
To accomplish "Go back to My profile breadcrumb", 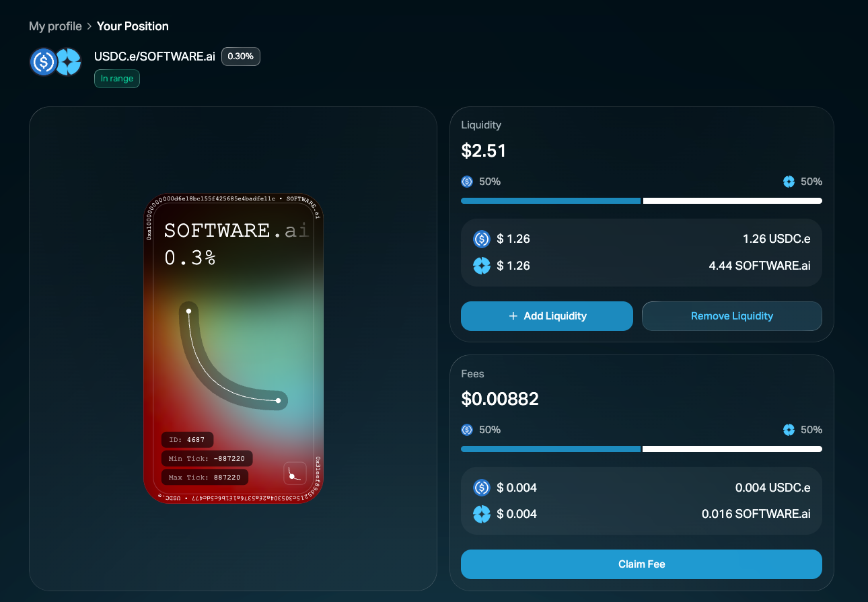I will [55, 26].
